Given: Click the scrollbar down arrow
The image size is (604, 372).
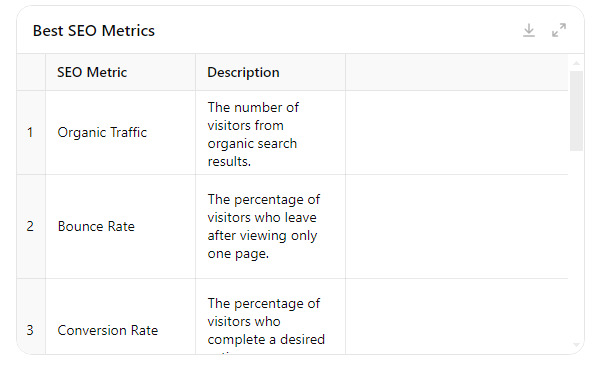Looking at the screenshot, I should tap(576, 345).
